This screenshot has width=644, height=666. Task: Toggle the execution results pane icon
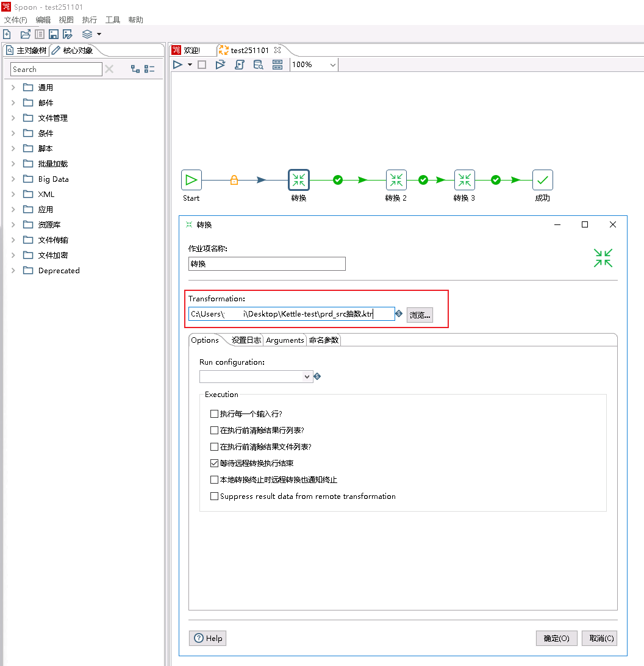(277, 65)
